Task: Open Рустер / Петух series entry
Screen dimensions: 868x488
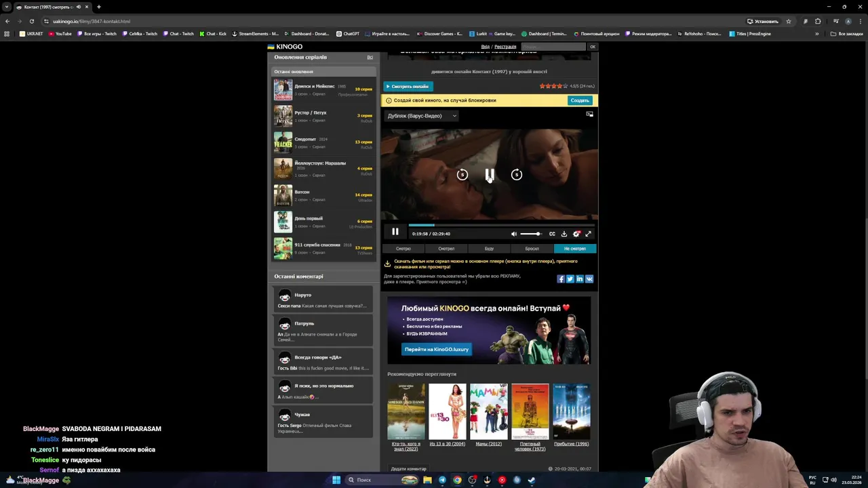Action: 323,117
